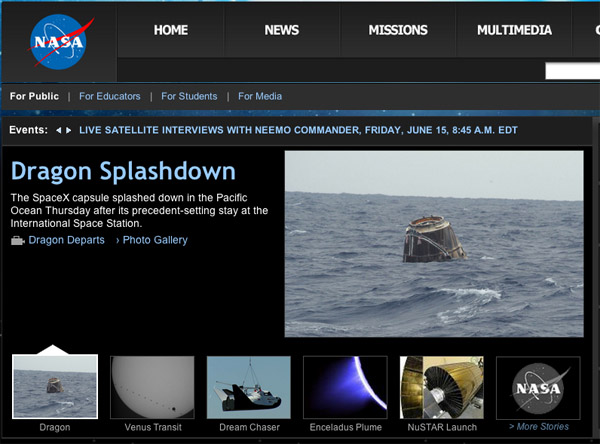Click the search input field

tap(572, 72)
